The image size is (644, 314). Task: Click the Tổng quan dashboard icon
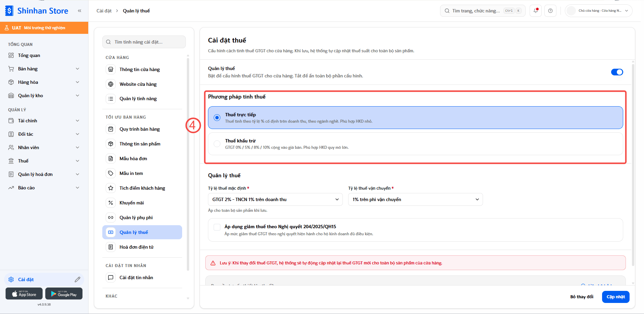11,55
